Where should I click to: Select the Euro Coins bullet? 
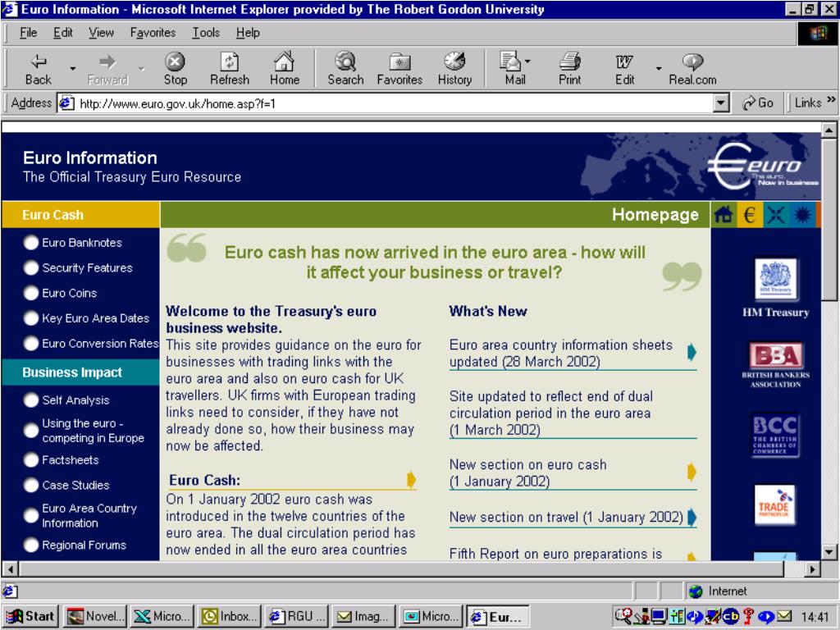[x=31, y=293]
